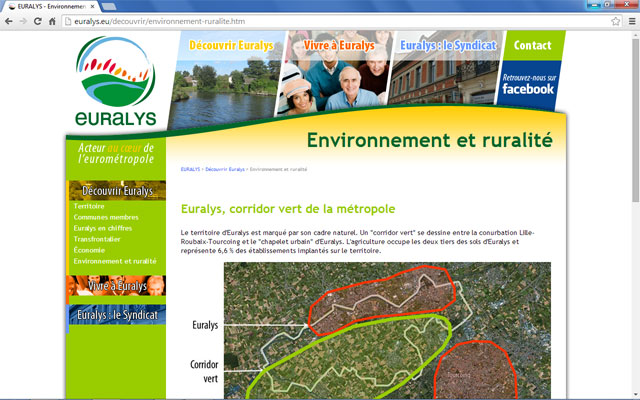Expand the sidebar Vivre à Euralys section
Viewport: 640px width, 400px height.
point(117,286)
